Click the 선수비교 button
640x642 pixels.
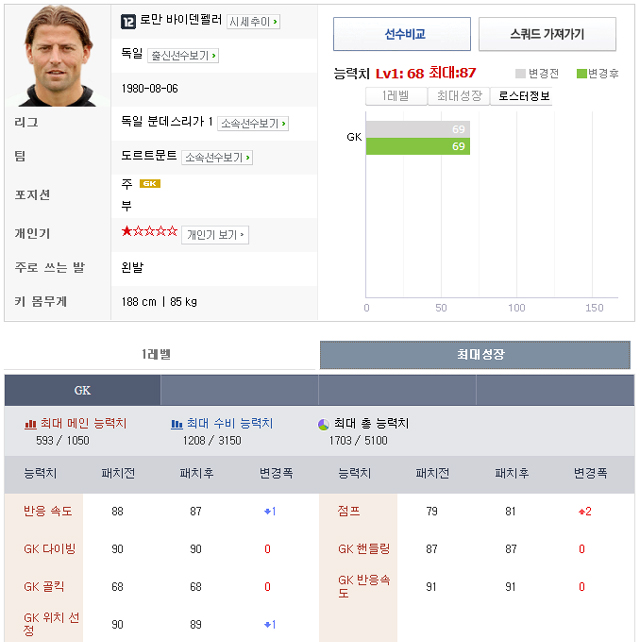click(402, 34)
